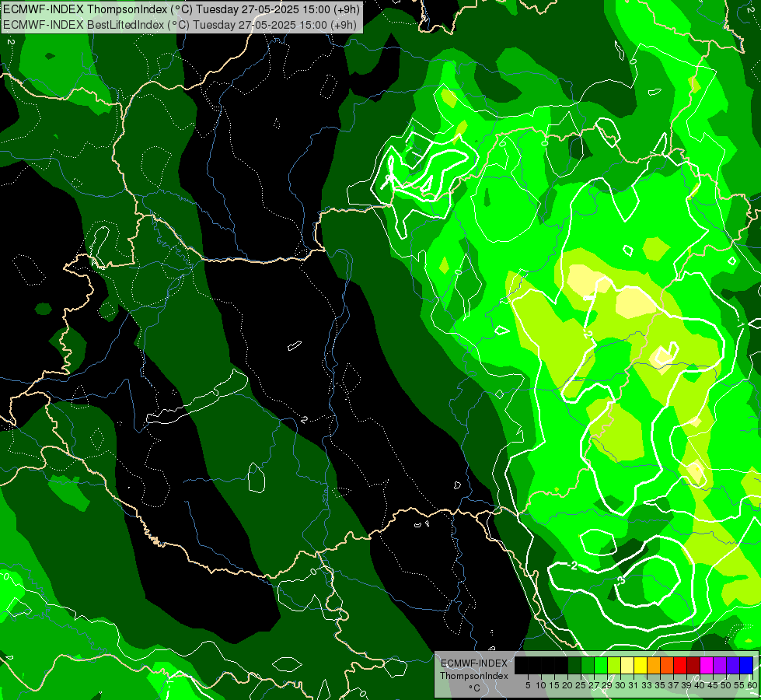
Task: Pick the light orange 33-35 legend swatch
Action: pos(654,665)
